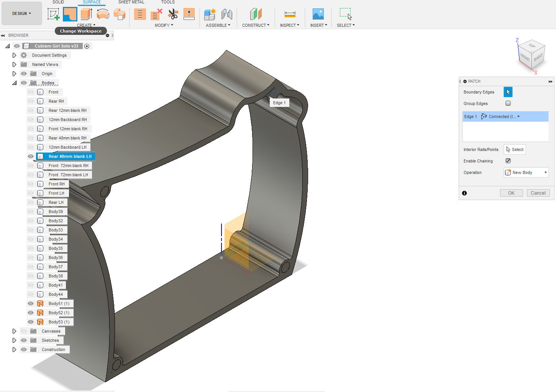Expand the Patch dialog double arrows

pos(551,81)
